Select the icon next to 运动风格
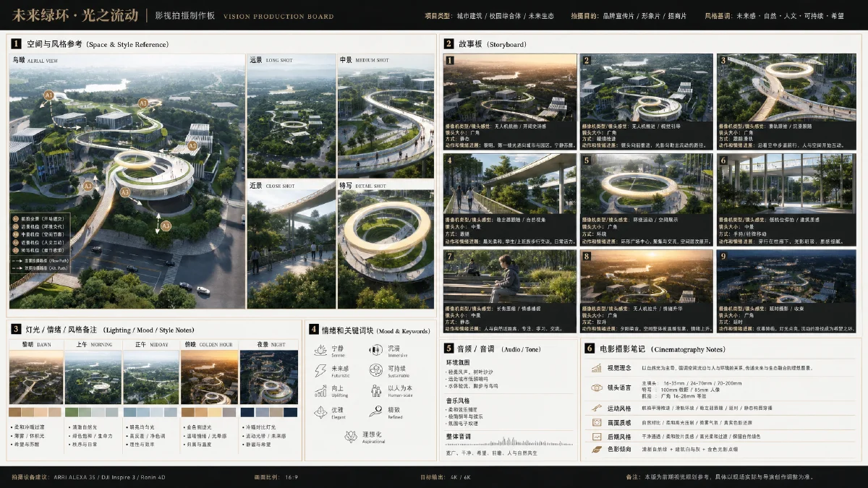The width and height of the screenshot is (868, 488). (x=597, y=408)
